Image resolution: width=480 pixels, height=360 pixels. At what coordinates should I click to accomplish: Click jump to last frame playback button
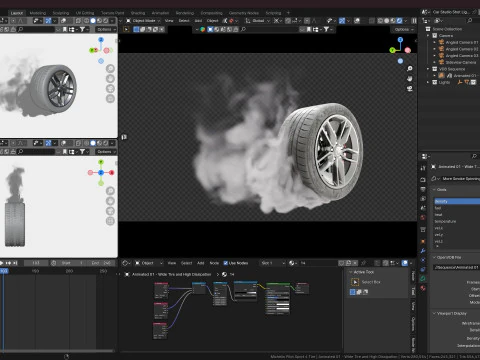tap(15, 263)
